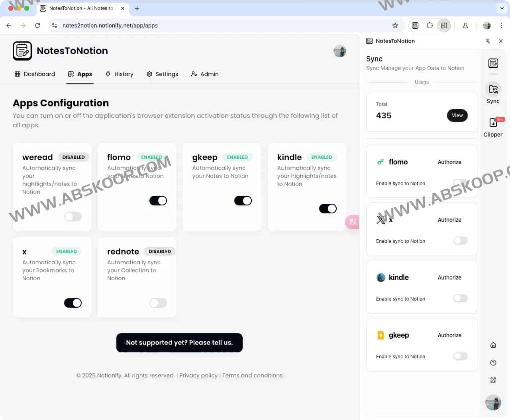Click View next to the Total usage count

(457, 115)
